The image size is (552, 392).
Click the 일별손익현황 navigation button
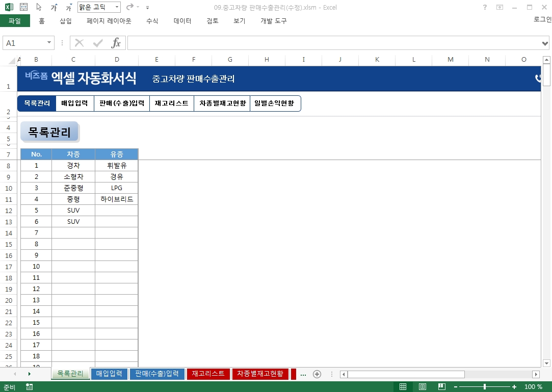pos(275,103)
